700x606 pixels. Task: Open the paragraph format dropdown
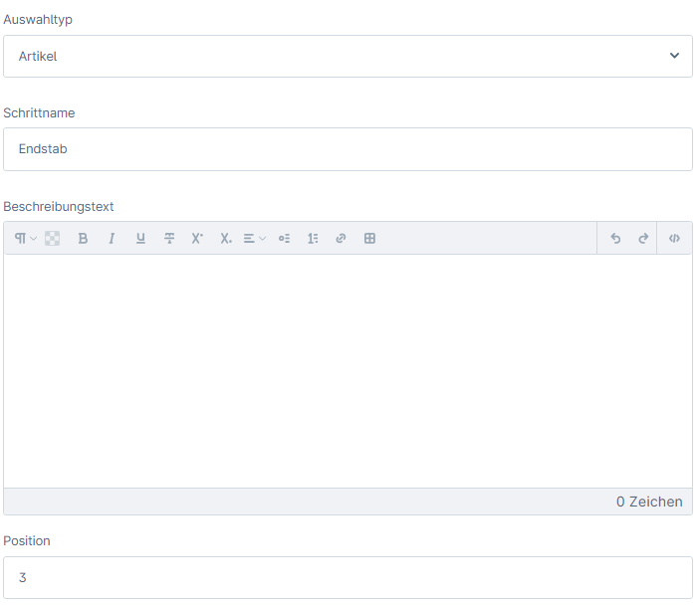[25, 238]
